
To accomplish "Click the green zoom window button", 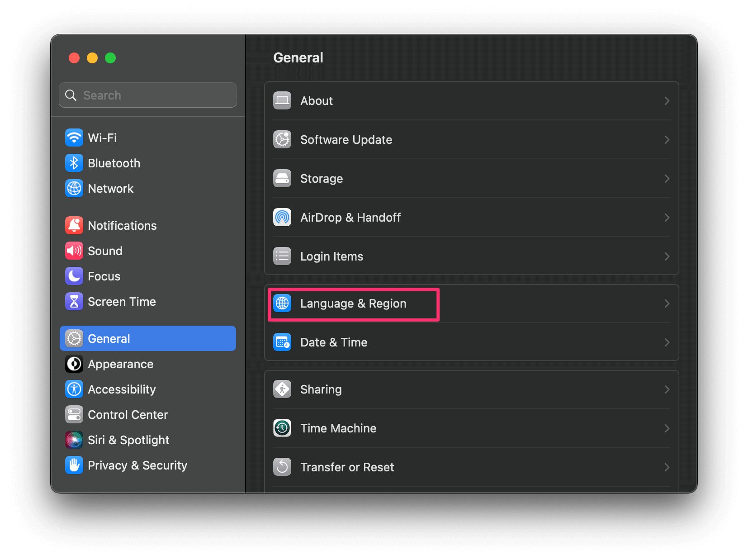I will point(110,58).
